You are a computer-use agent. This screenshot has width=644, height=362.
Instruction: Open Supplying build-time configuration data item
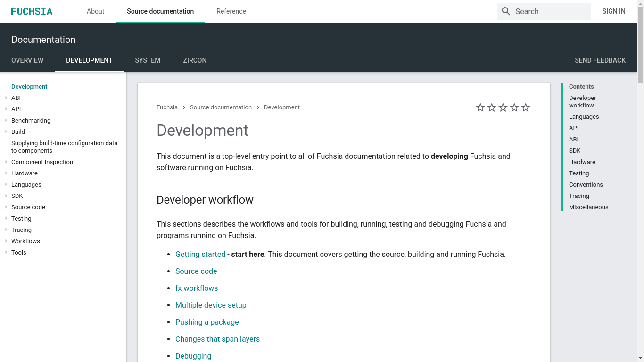[65, 147]
